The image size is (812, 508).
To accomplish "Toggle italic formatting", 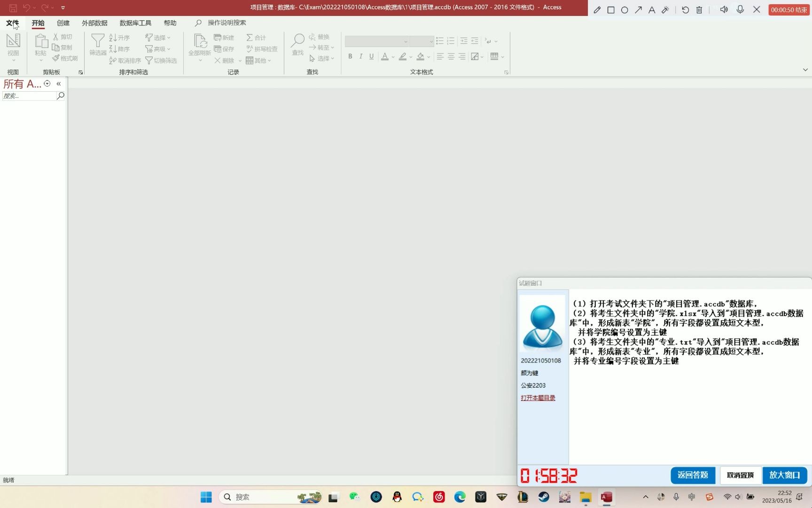I will pos(360,56).
